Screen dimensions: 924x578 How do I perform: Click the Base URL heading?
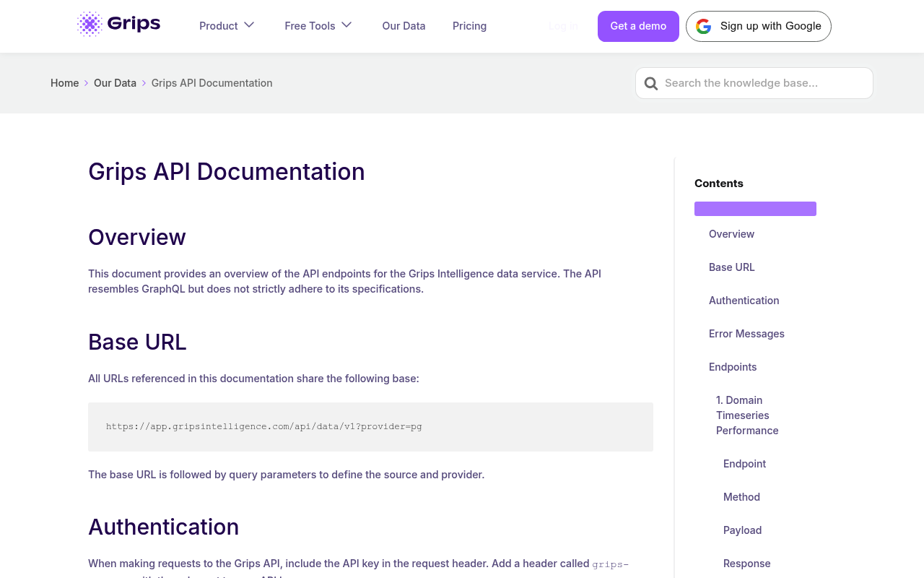[137, 342]
